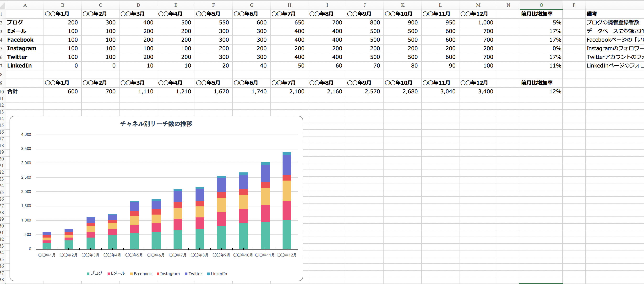The width and height of the screenshot is (644, 284).
Task: Select the Eメール legend entry
Action: (x=116, y=273)
